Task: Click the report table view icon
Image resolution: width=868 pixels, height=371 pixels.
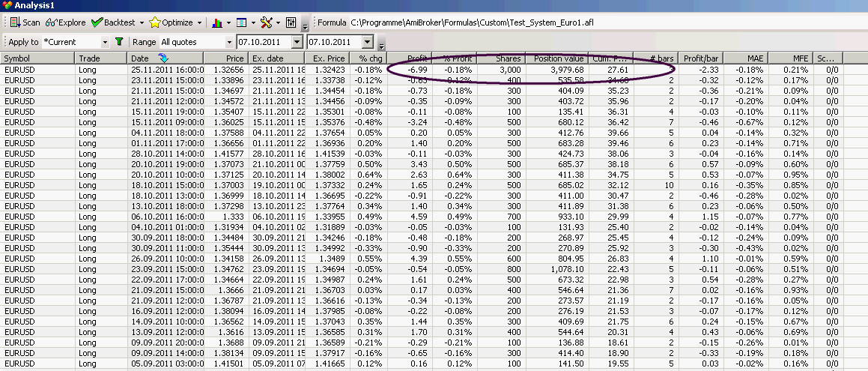Action: click(x=240, y=22)
